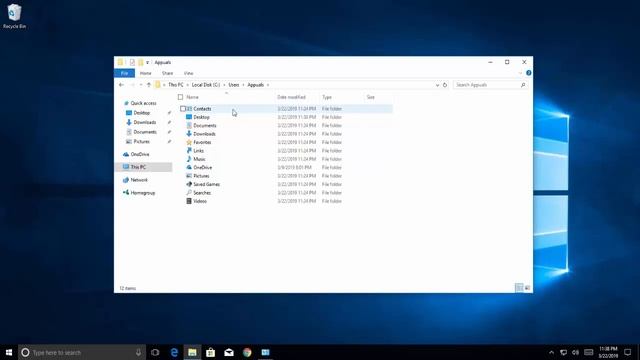Expand the ribbon with chevron
Image resolution: width=640 pixels, height=360 pixels.
pyautogui.click(x=520, y=73)
